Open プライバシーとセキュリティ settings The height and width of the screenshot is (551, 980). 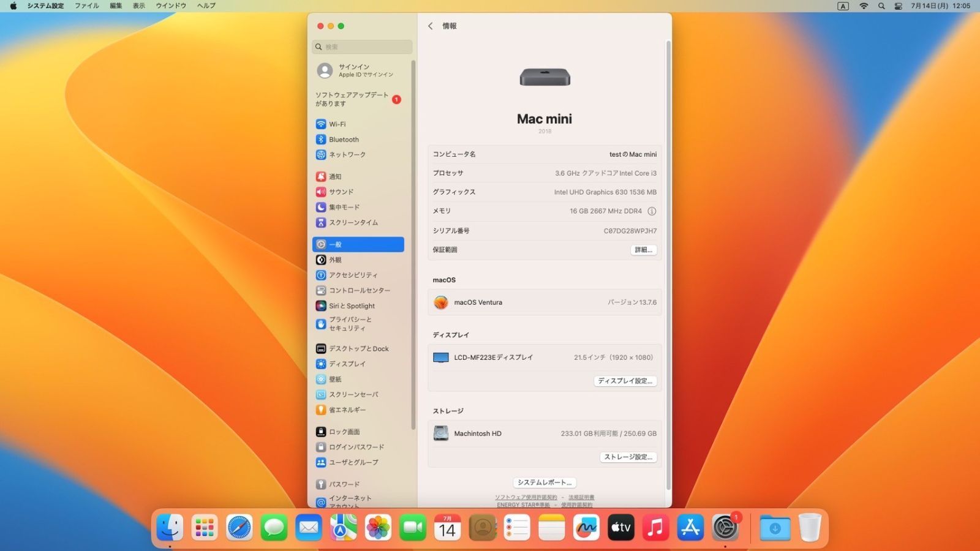358,324
